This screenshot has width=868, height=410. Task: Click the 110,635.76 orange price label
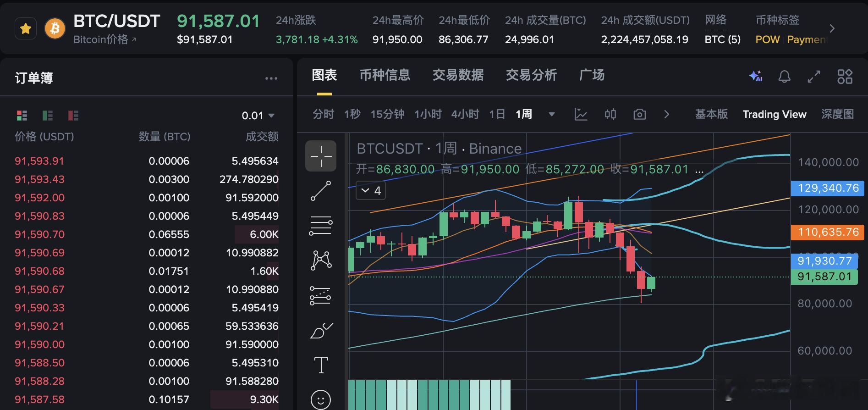(x=828, y=232)
